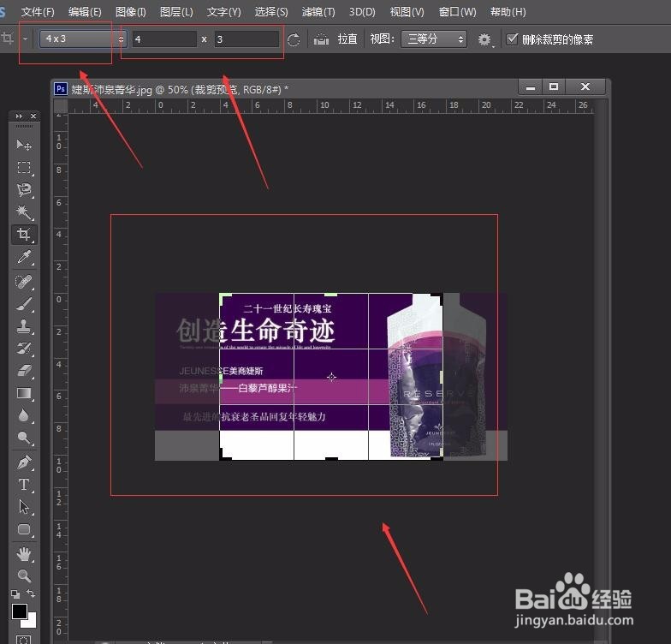The image size is (671, 644).
Task: Select the Rounded Rectangle shape tool
Action: (24, 529)
